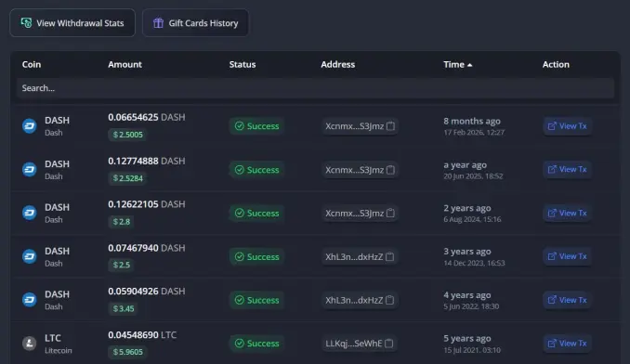Click the Success check icon in the 6 Aug 2024 row
The image size is (630, 364).
click(x=240, y=213)
